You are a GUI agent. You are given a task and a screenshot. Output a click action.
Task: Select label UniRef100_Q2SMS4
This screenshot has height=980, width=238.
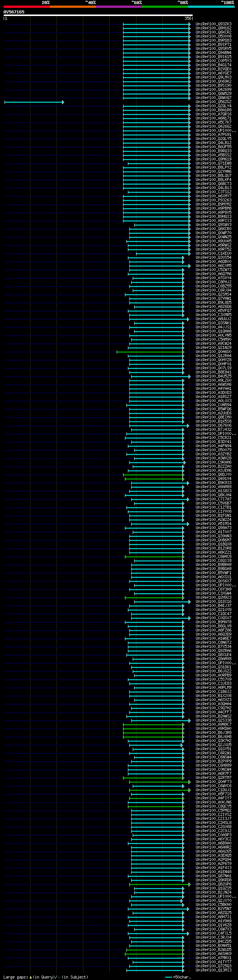213,295
